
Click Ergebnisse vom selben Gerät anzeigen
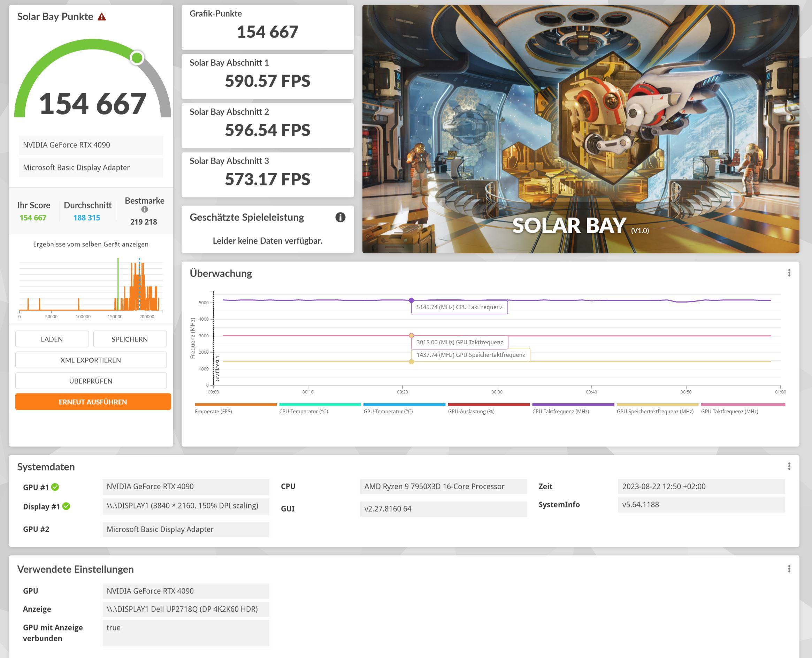(x=91, y=244)
